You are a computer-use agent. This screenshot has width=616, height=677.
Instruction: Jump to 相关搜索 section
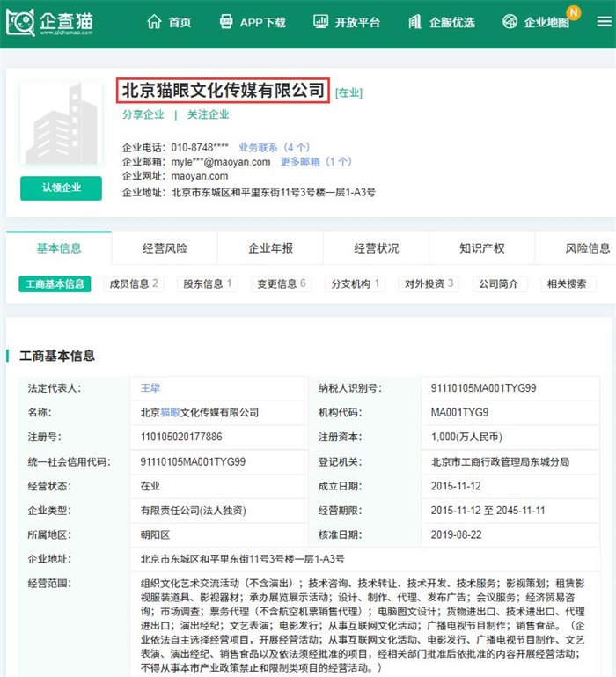point(567,283)
